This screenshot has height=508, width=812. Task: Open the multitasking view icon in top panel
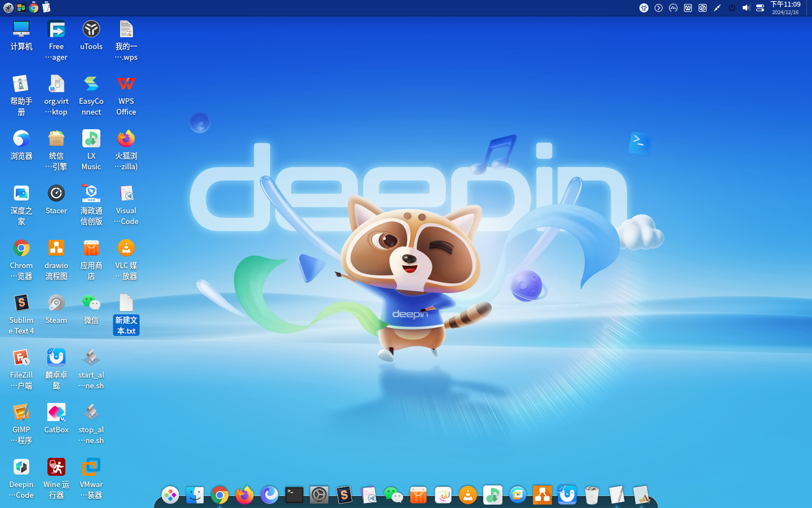click(21, 8)
